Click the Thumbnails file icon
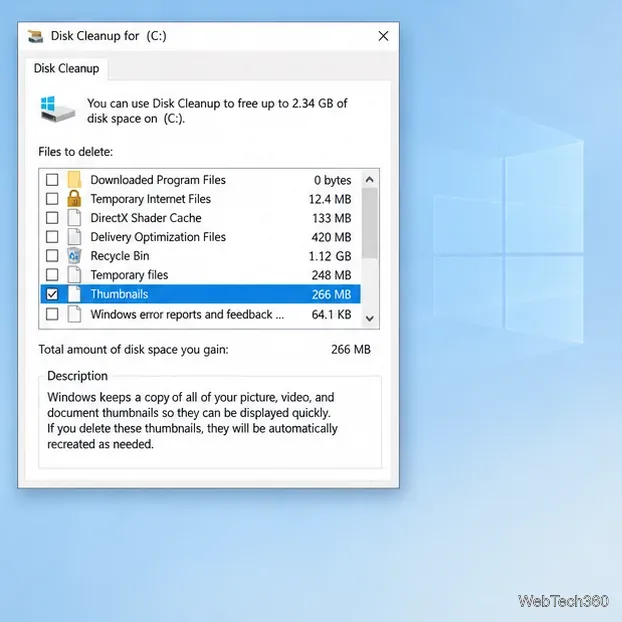 point(74,294)
